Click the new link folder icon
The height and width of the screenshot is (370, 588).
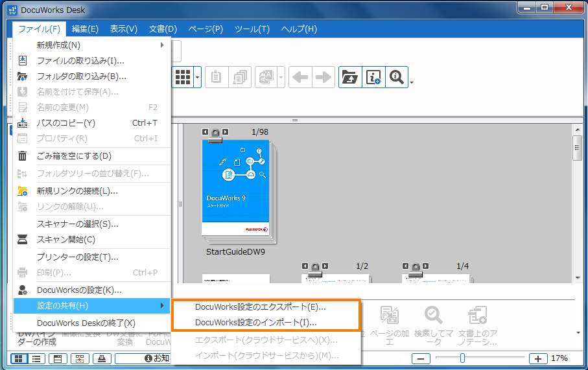23,191
